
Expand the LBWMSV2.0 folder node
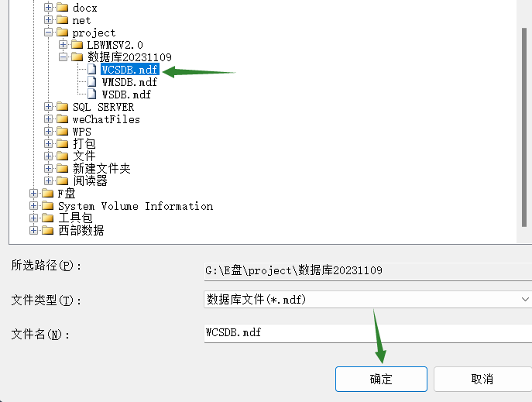(x=63, y=44)
